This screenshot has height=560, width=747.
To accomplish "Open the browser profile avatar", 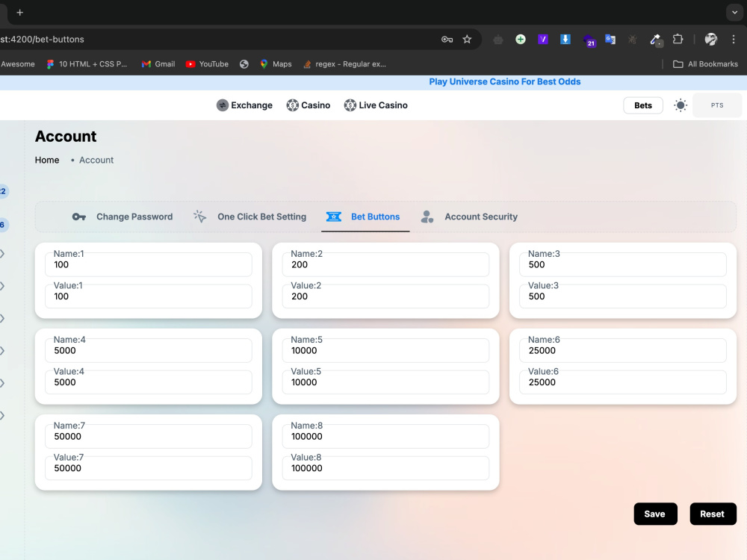I will pyautogui.click(x=711, y=40).
